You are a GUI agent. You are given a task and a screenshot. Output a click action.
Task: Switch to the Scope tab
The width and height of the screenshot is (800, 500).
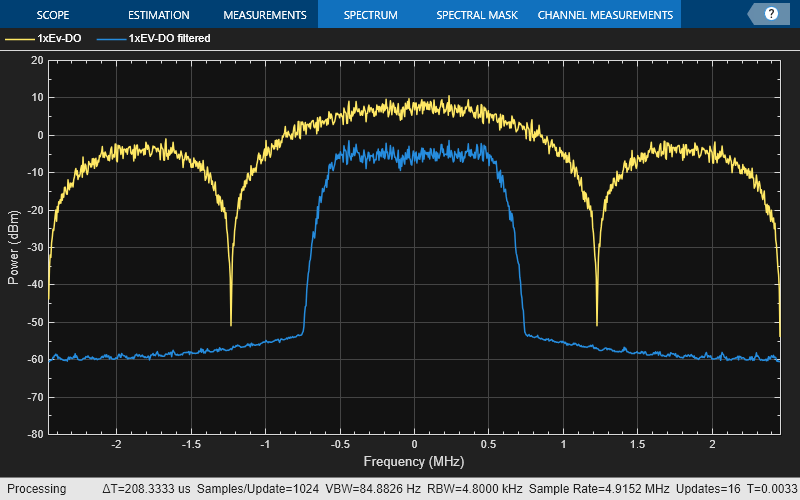pyautogui.click(x=53, y=15)
